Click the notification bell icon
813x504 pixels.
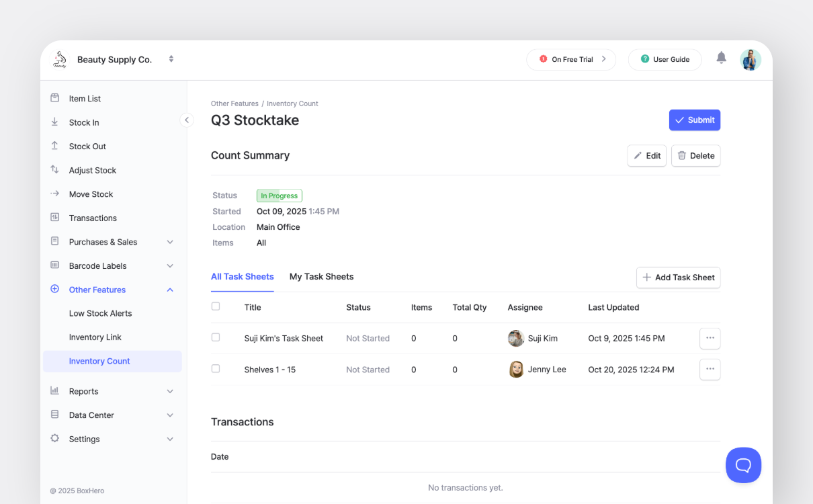pos(721,58)
